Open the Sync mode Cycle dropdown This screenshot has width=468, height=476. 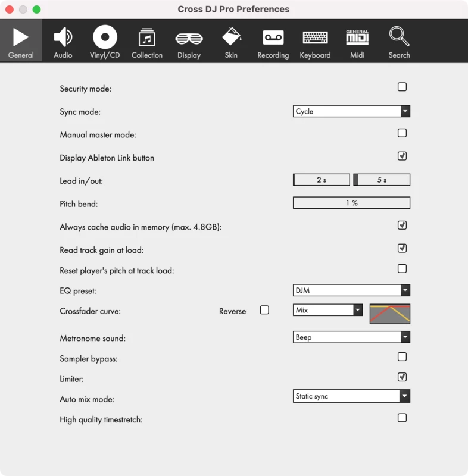point(351,111)
